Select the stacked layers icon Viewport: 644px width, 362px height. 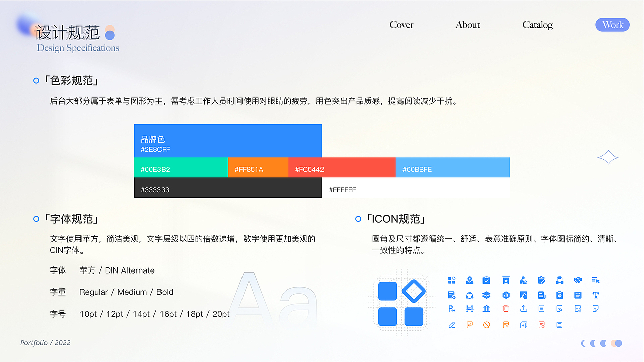pos(486,295)
